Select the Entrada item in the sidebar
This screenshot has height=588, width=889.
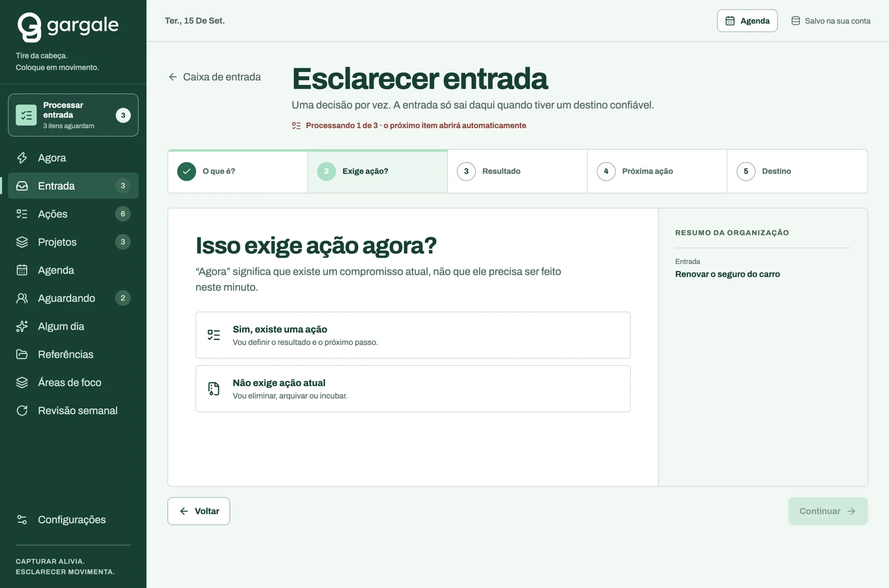pos(73,186)
